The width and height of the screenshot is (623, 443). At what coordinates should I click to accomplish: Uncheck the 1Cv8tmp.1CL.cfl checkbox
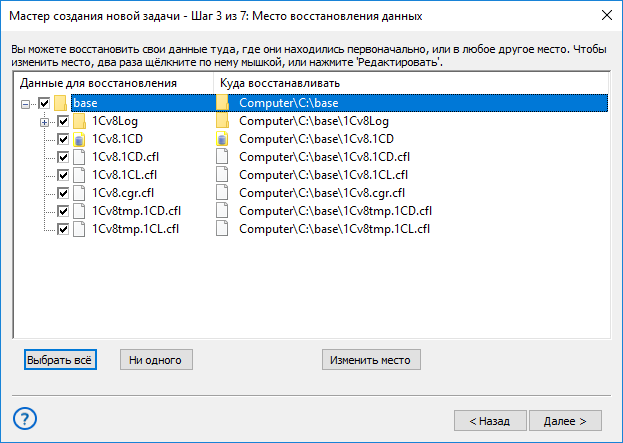[63, 229]
